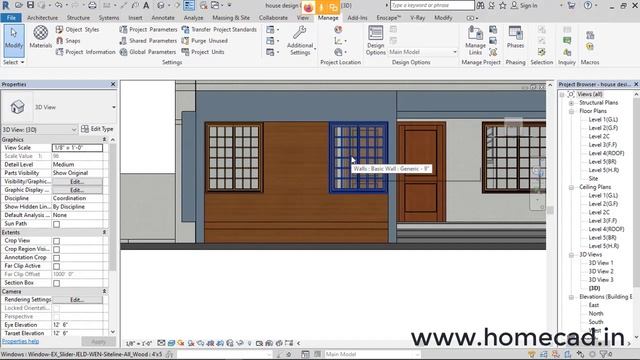This screenshot has width=640, height=360.
Task: Collapse the Graphics properties section
Action: 104,140
